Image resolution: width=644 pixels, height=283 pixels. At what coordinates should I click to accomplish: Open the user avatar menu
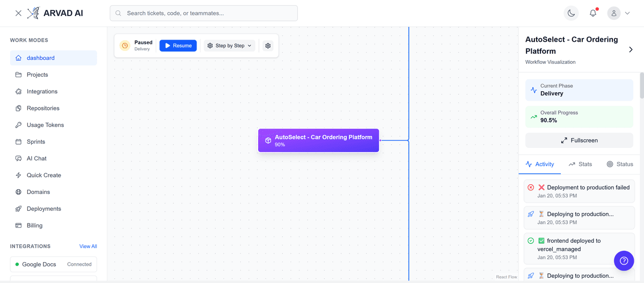tap(614, 13)
